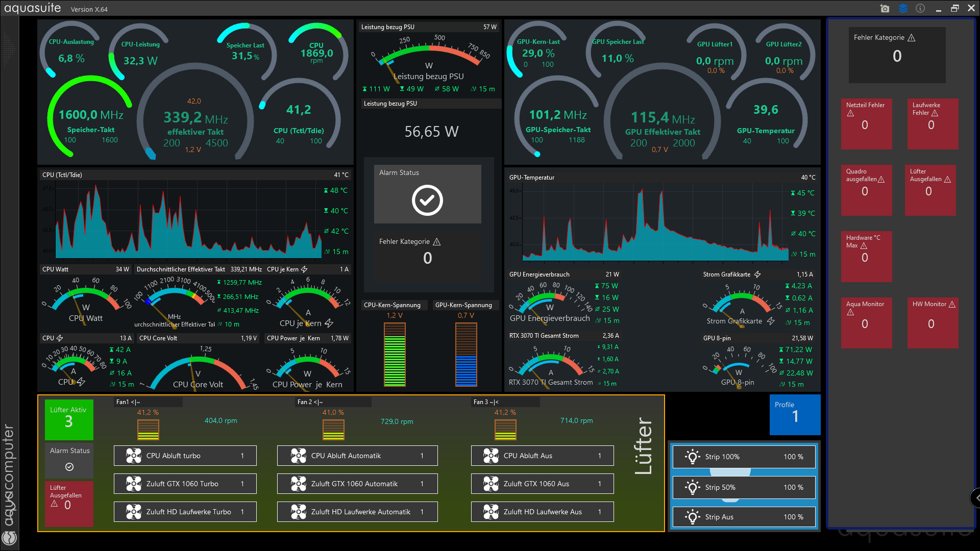Click the aquacomputer logo icon at bottom left
Viewport: 980px width, 551px height.
click(x=9, y=538)
